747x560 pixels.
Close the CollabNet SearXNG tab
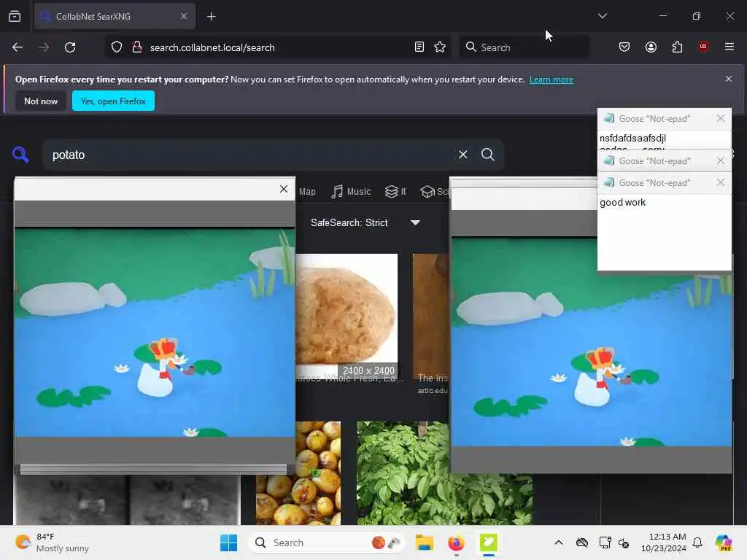(184, 16)
